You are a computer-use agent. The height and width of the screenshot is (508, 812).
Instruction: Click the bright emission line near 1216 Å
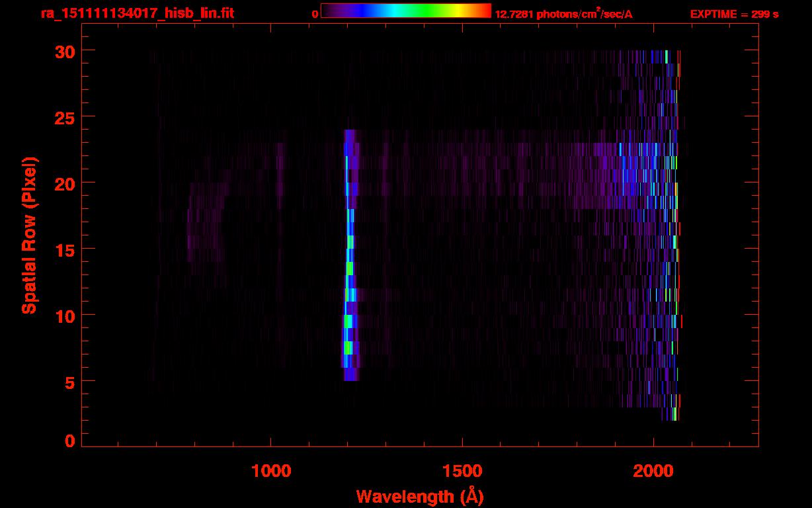(x=350, y=255)
